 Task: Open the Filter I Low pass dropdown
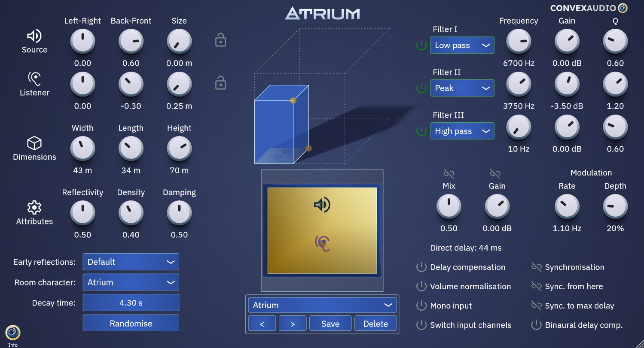[x=462, y=45]
